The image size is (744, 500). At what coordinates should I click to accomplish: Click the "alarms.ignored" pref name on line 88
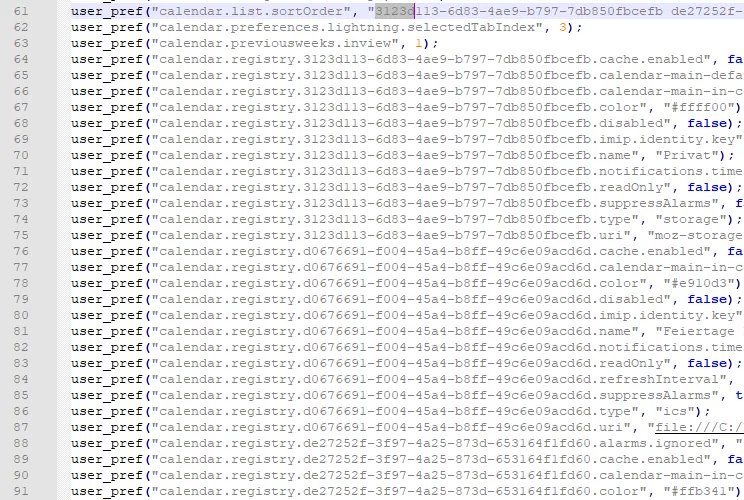coord(655,444)
